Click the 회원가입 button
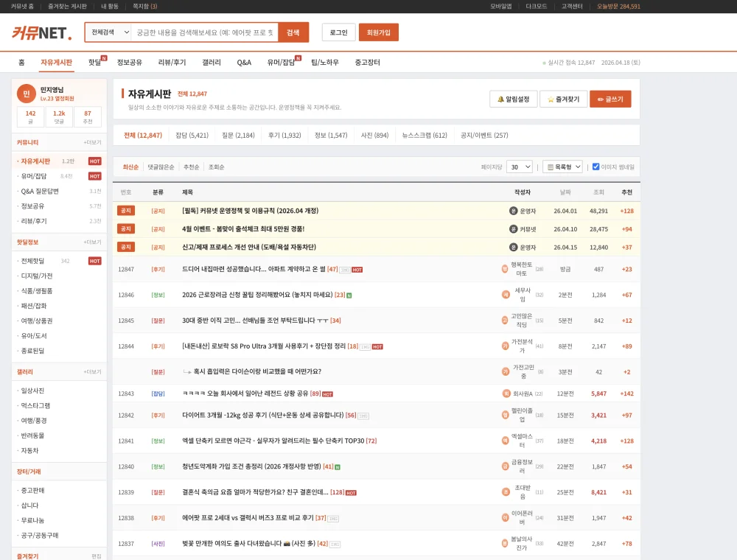Image resolution: width=737 pixels, height=560 pixels. point(378,32)
